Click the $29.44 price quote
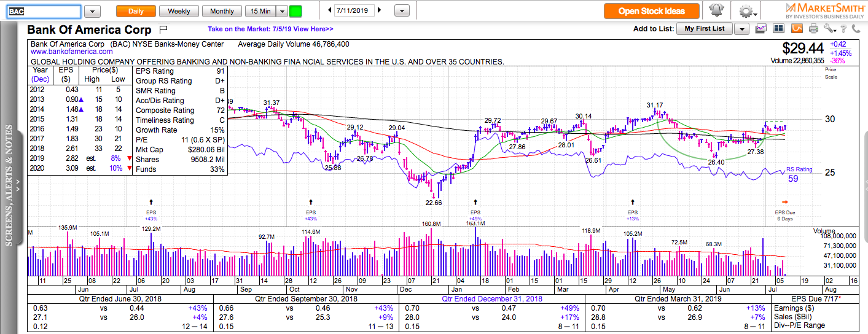Image resolution: width=868 pixels, height=334 pixels. [802, 48]
